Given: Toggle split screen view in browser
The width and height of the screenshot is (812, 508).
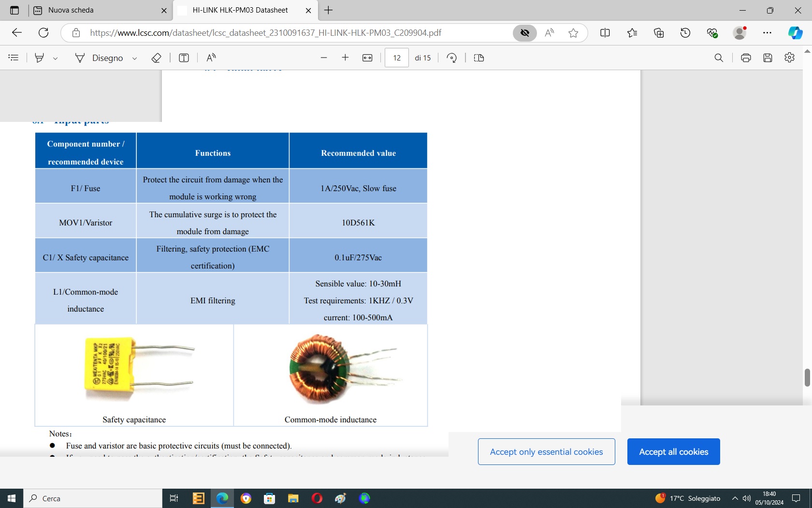Looking at the screenshot, I should click(x=605, y=33).
